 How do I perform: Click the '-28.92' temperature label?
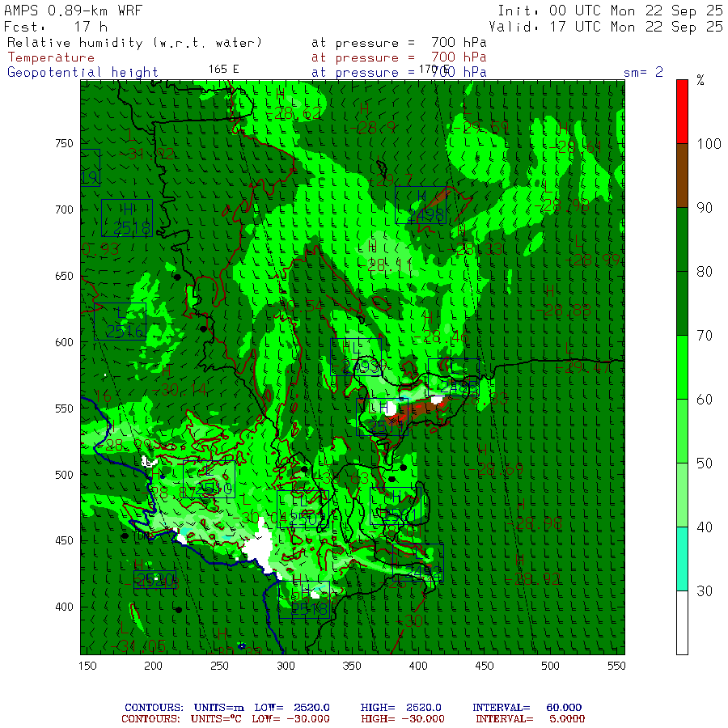(532, 579)
